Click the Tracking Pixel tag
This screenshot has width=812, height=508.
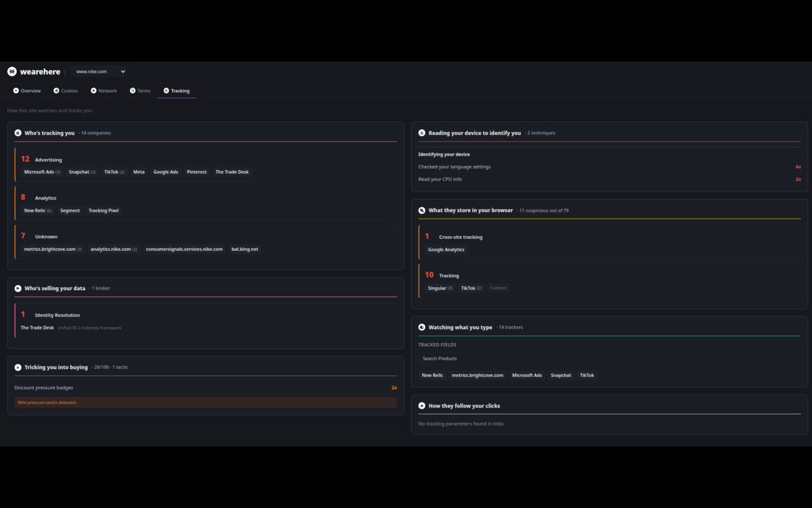103,211
